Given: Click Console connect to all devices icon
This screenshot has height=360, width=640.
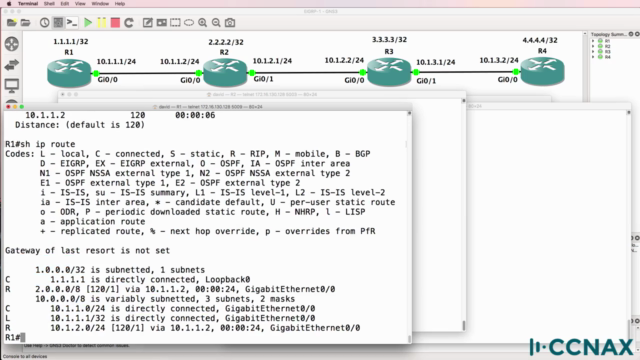Looking at the screenshot, I should 72,22.
